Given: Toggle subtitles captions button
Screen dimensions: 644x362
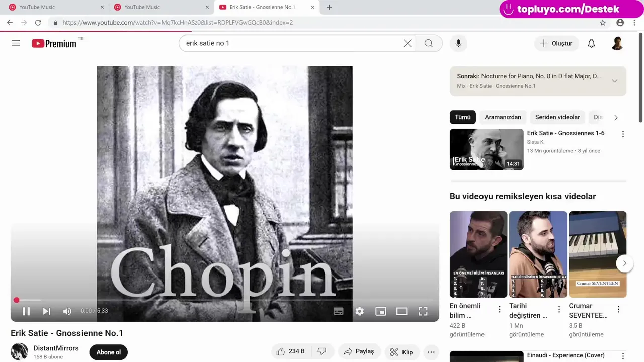Looking at the screenshot, I should [x=339, y=311].
